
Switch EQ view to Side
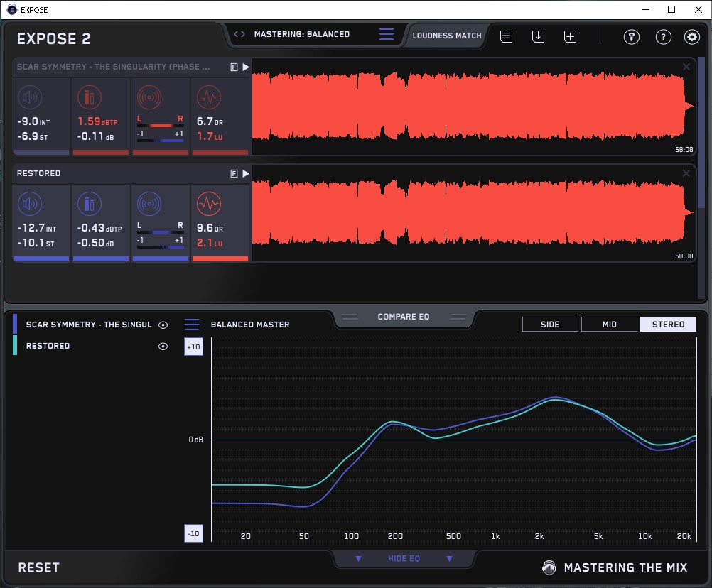pos(550,325)
